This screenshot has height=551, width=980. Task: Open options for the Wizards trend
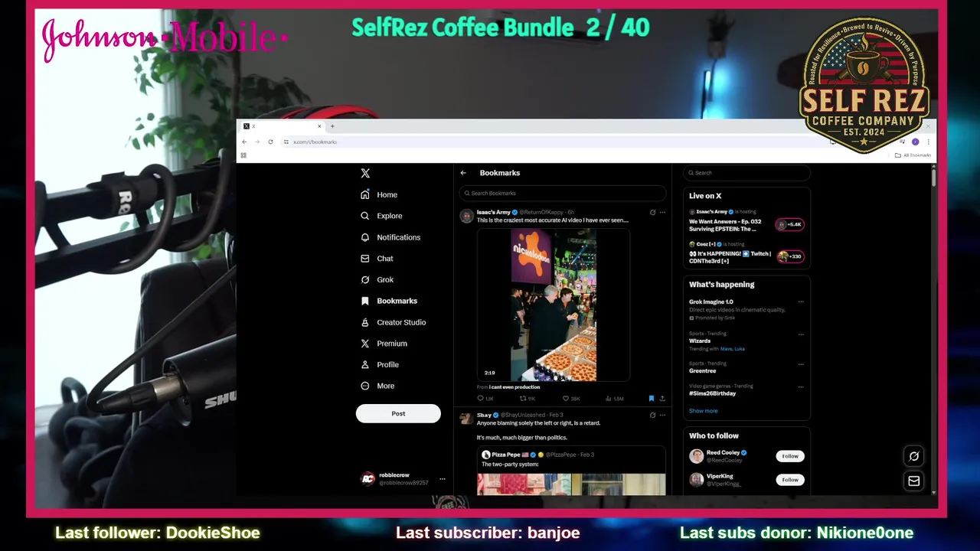tap(801, 334)
